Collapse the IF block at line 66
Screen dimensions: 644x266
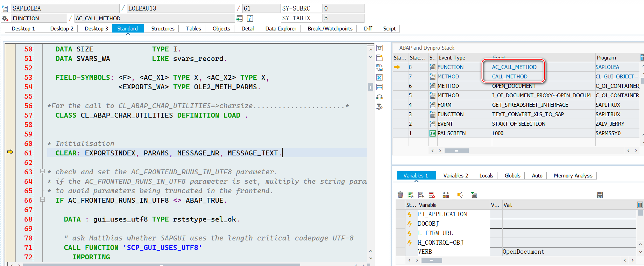[42, 199]
